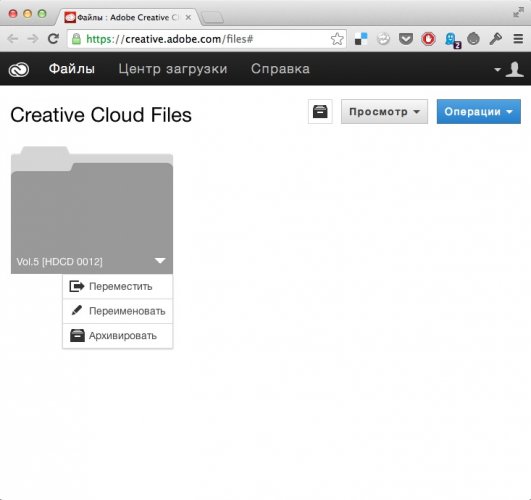The image size is (531, 500).
Task: Go back in browser history
Action: pos(13,39)
